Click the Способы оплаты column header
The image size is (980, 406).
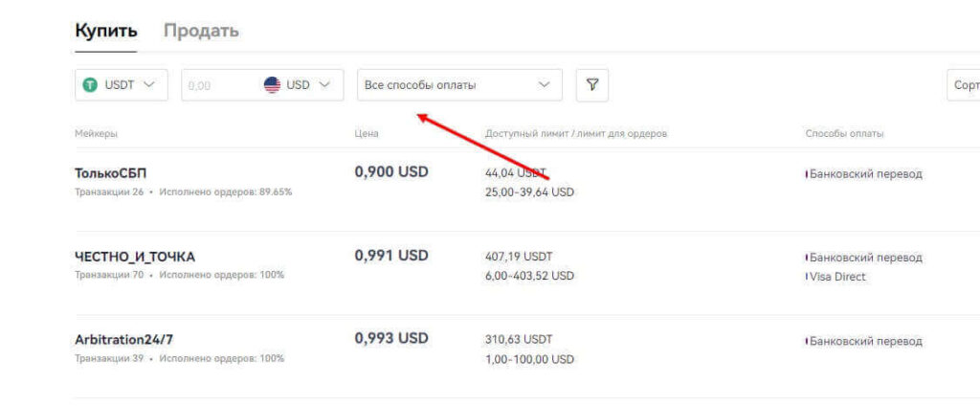point(844,134)
